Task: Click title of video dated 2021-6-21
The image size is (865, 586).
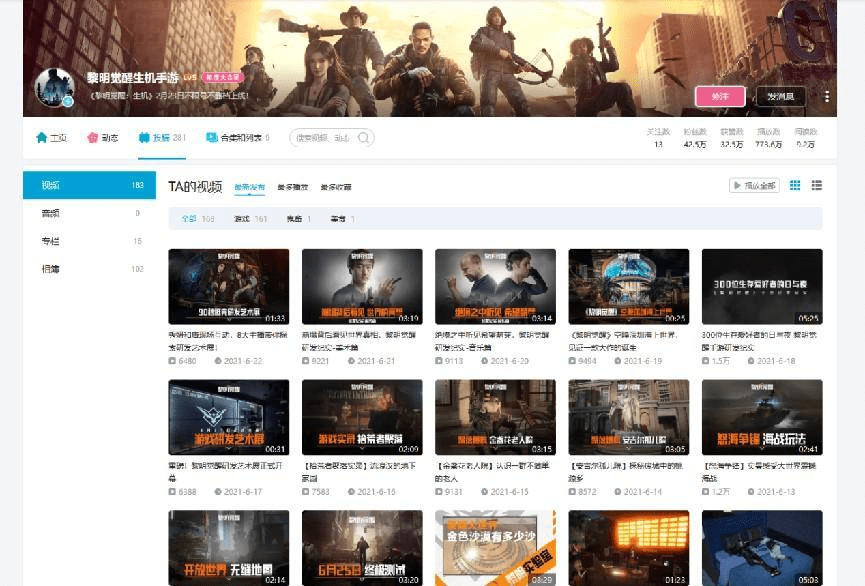Action: tap(359, 341)
